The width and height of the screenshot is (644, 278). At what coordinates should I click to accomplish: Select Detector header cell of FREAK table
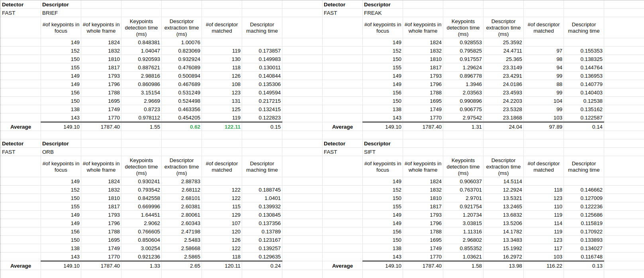point(343,4)
